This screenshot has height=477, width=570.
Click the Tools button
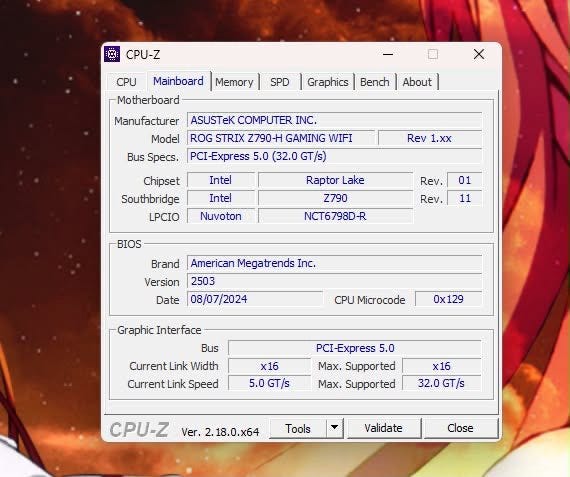click(298, 428)
